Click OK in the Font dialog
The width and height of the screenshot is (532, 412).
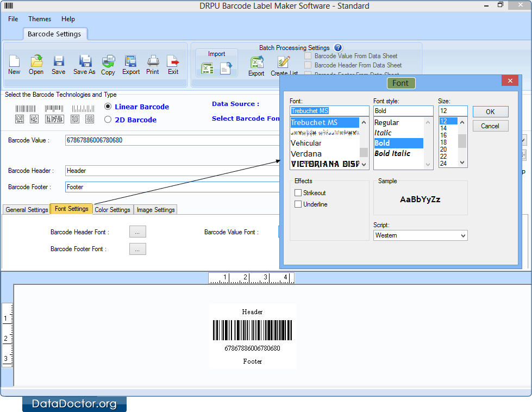pyautogui.click(x=490, y=111)
